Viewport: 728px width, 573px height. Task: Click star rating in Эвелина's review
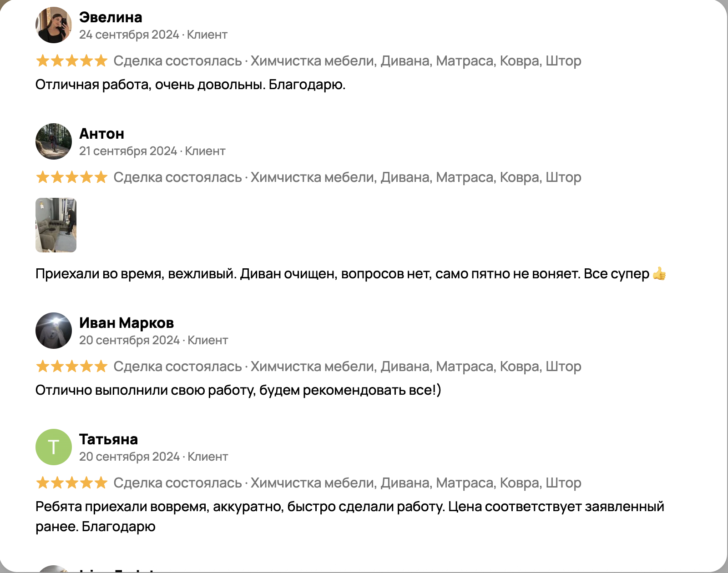[71, 60]
